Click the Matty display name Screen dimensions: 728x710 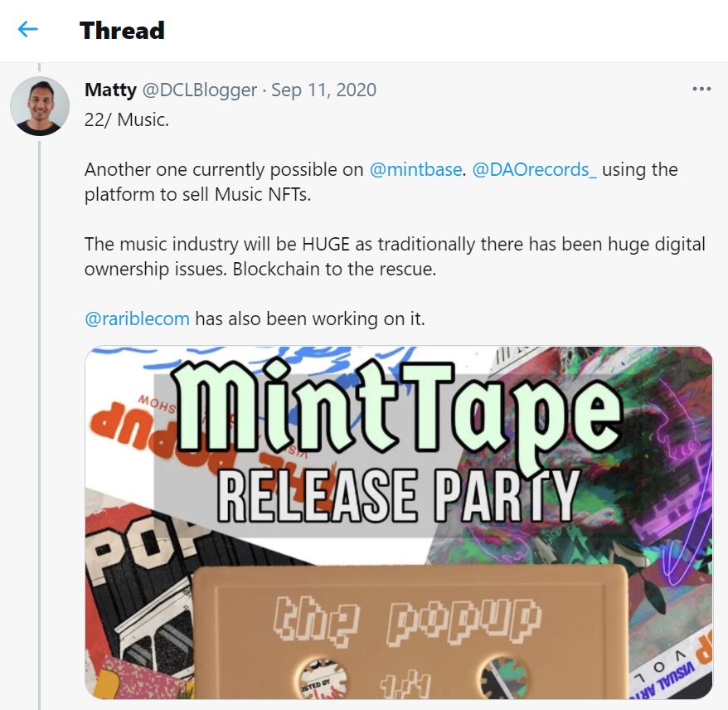(x=110, y=90)
